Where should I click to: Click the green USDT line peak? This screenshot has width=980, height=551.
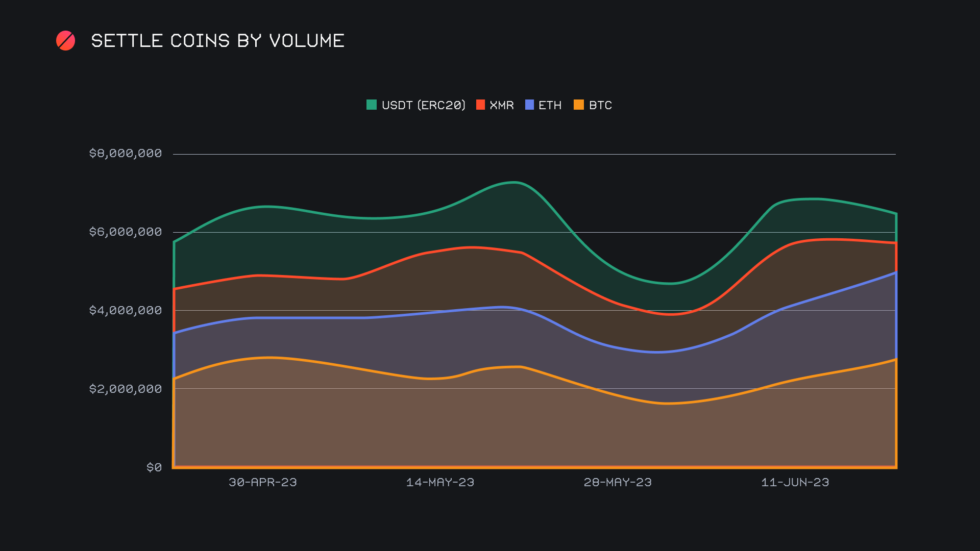[x=516, y=182]
